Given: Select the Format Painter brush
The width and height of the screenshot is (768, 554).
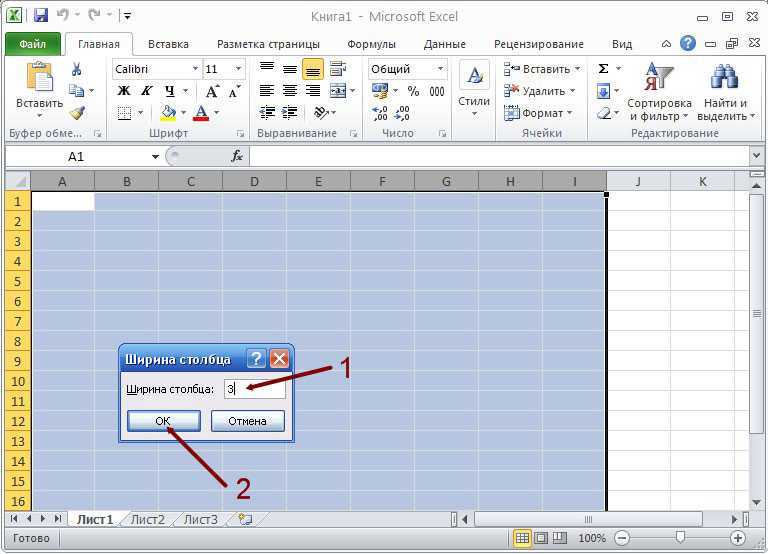Looking at the screenshot, I should tap(77, 113).
